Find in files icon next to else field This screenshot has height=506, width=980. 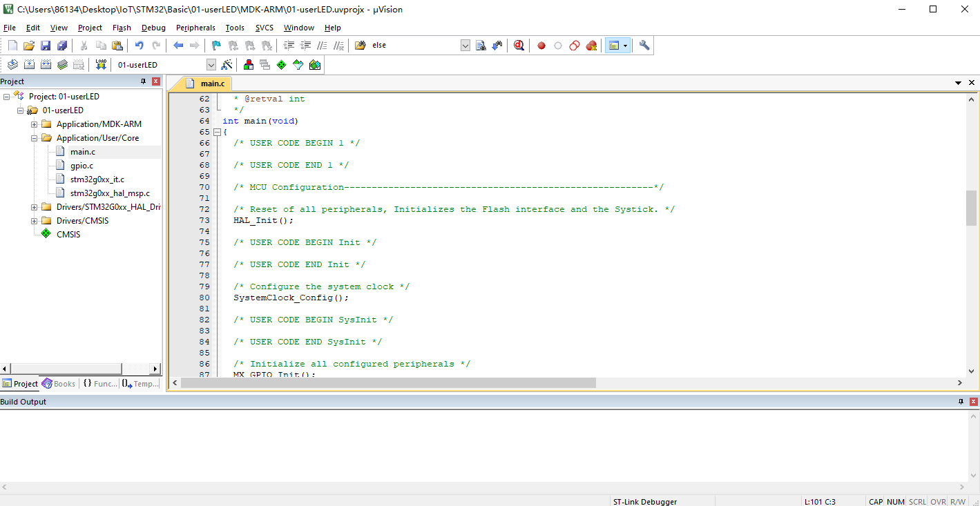(361, 46)
